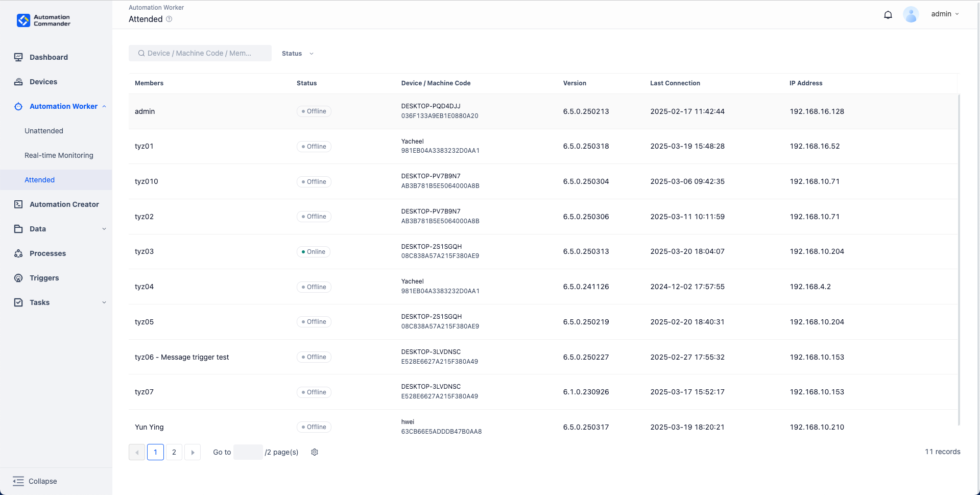Screen dimensions: 980x495
Task: Open the Status filter dropdown
Action: click(298, 53)
